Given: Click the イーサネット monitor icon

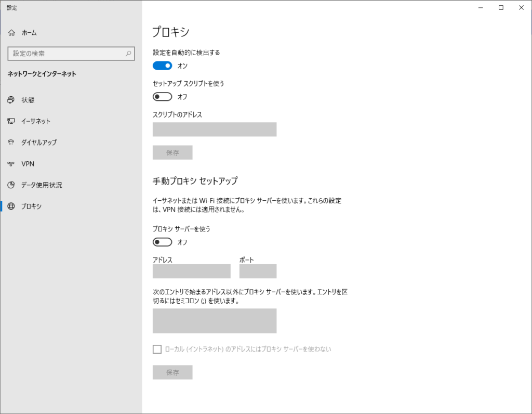Looking at the screenshot, I should click(x=11, y=121).
